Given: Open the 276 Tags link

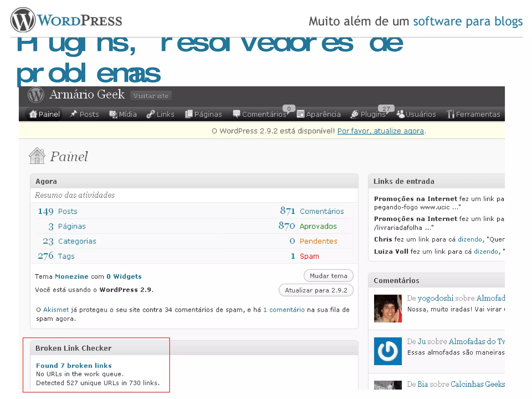Looking at the screenshot, I should click(56, 256).
